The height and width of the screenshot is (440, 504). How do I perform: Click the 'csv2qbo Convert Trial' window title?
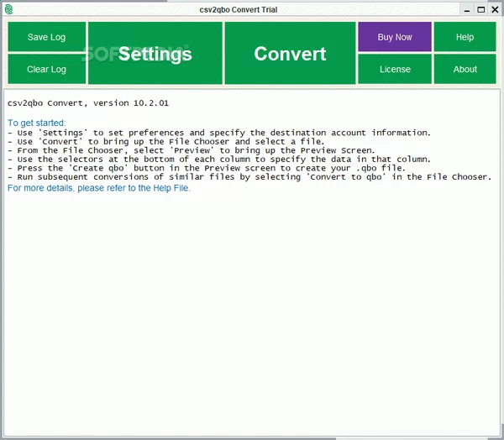tap(252, 8)
